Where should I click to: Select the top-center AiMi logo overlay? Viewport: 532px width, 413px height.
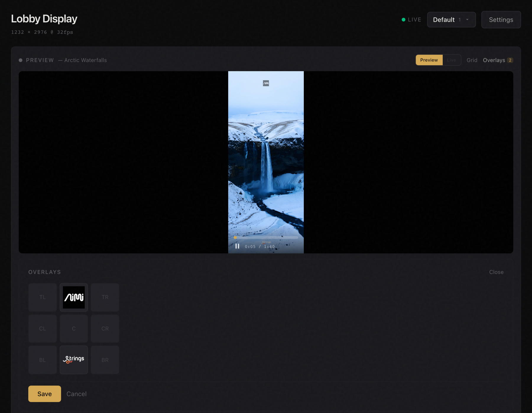point(74,297)
